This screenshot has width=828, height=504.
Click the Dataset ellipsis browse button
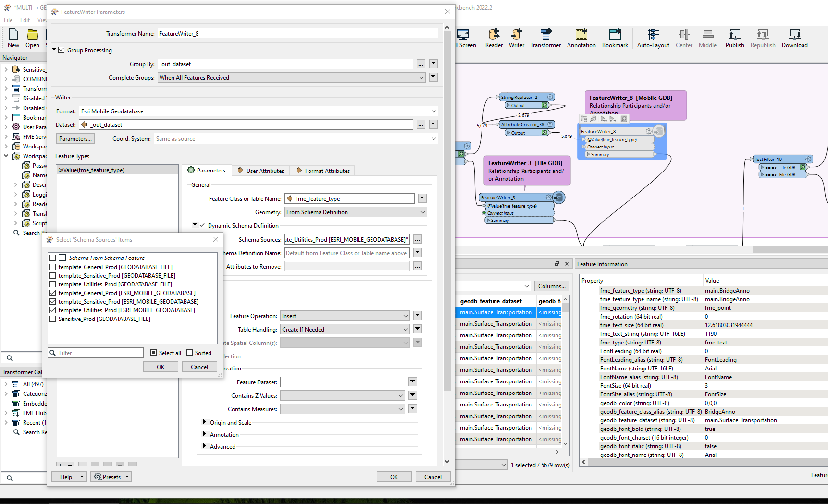[x=420, y=124]
